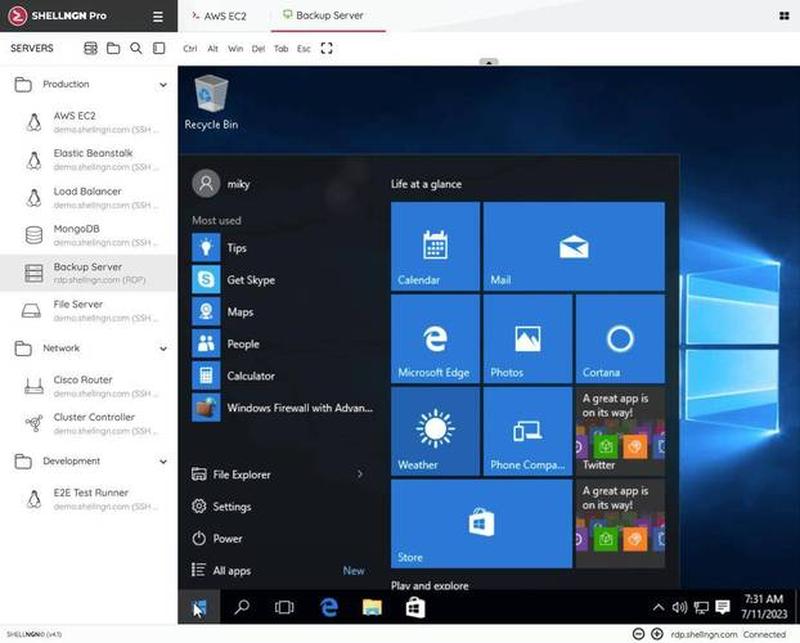
Task: Open Recycle Bin on remote desktop
Action: (x=211, y=102)
